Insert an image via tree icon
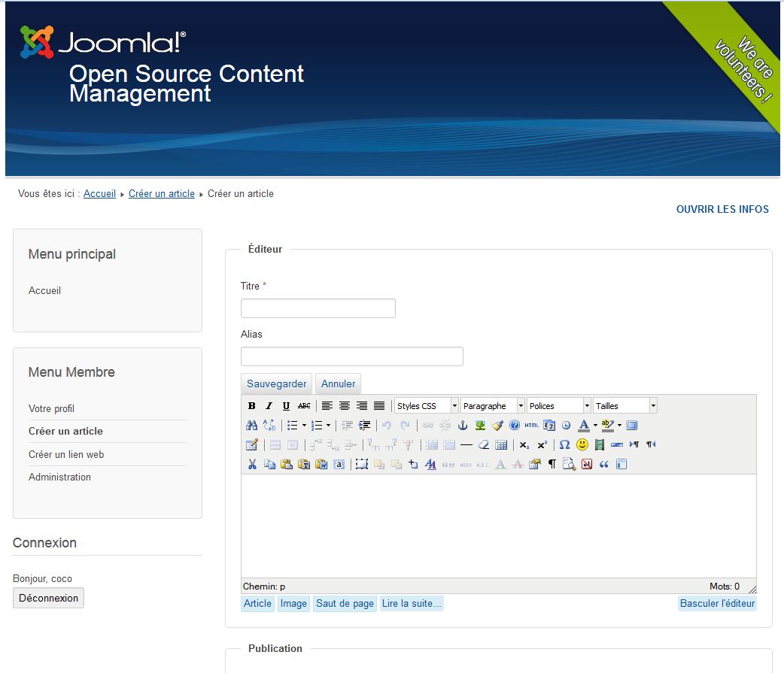784x673 pixels. (x=481, y=425)
